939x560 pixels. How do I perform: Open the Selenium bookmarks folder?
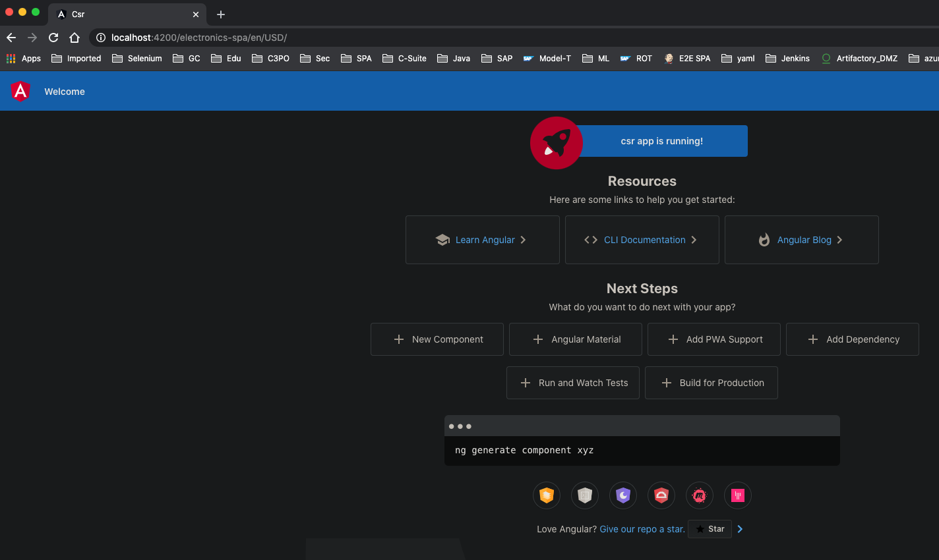(x=137, y=59)
